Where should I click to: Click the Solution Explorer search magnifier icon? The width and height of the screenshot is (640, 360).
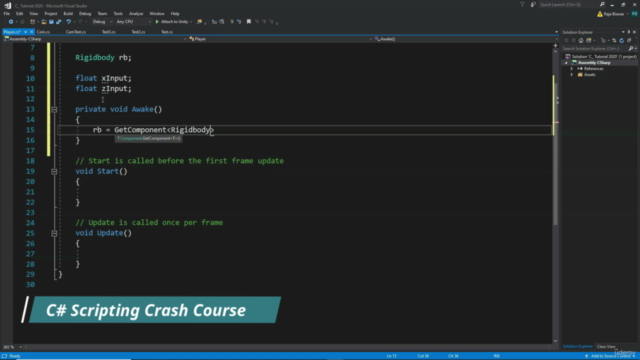(631, 49)
